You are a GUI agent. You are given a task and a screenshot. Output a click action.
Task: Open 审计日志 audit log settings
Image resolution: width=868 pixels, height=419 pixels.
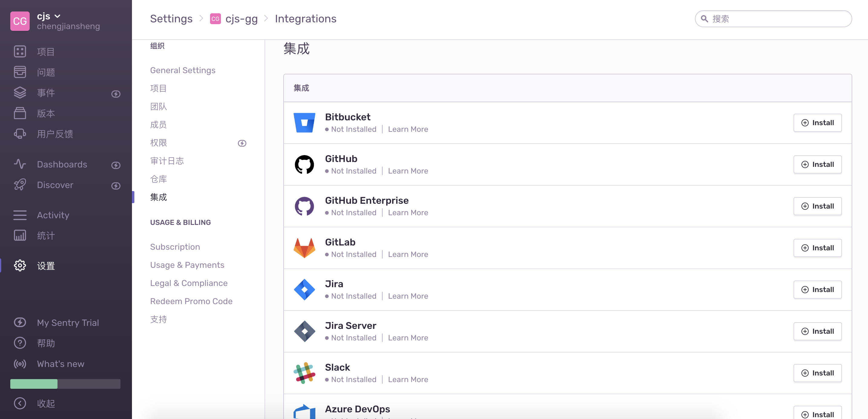pyautogui.click(x=167, y=161)
